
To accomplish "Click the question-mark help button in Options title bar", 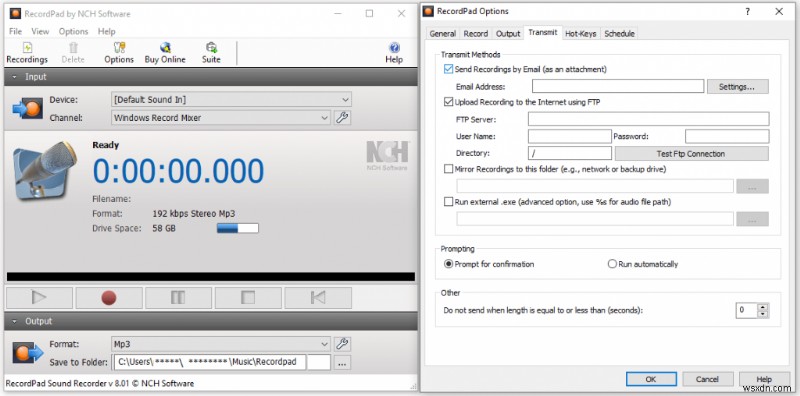I will 747,11.
